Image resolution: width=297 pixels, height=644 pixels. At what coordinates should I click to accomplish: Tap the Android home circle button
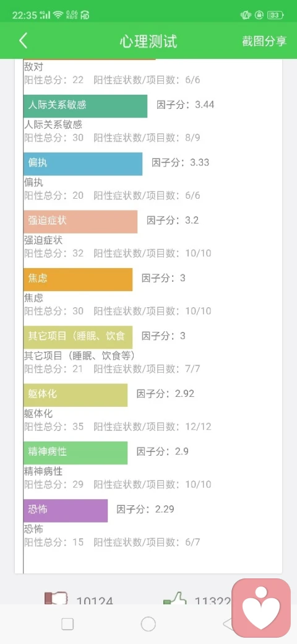click(x=148, y=624)
